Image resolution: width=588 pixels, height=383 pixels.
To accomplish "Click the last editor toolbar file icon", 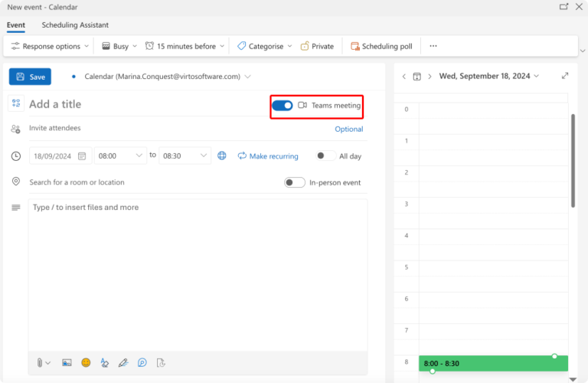I will pos(161,363).
